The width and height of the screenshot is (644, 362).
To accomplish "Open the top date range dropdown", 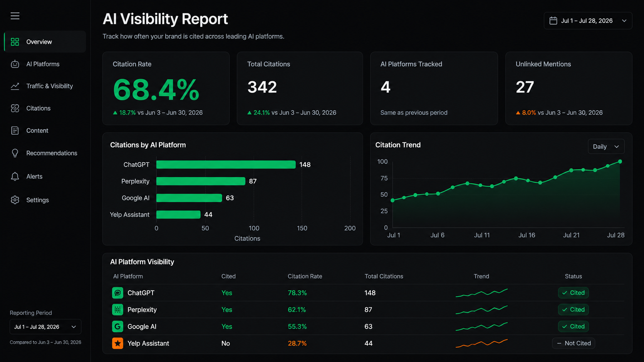I will (588, 21).
